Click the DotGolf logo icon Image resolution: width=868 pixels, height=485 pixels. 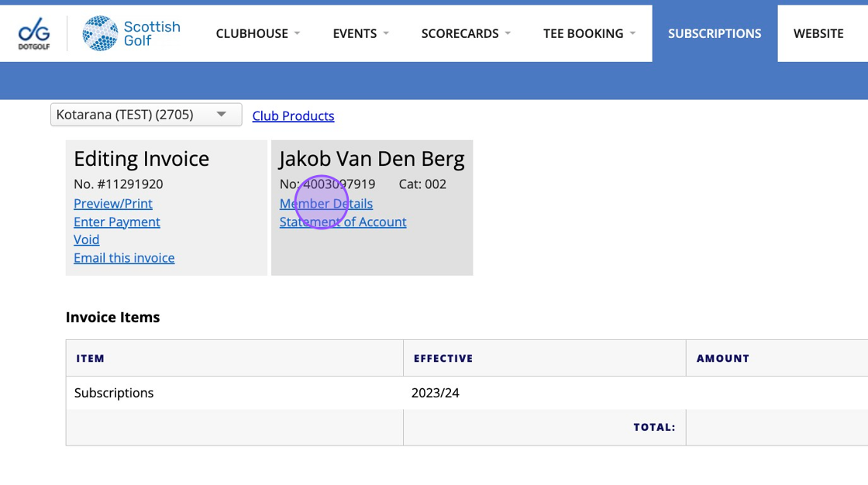pyautogui.click(x=34, y=33)
